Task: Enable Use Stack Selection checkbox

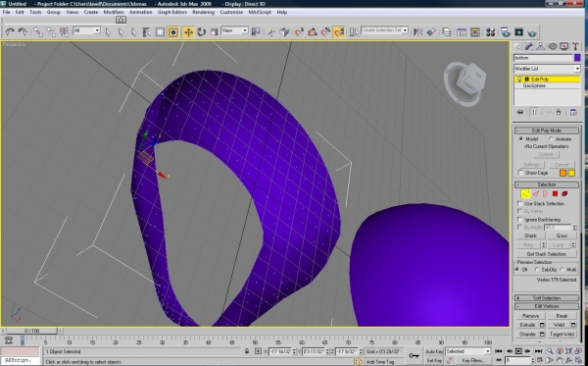Action: [519, 203]
